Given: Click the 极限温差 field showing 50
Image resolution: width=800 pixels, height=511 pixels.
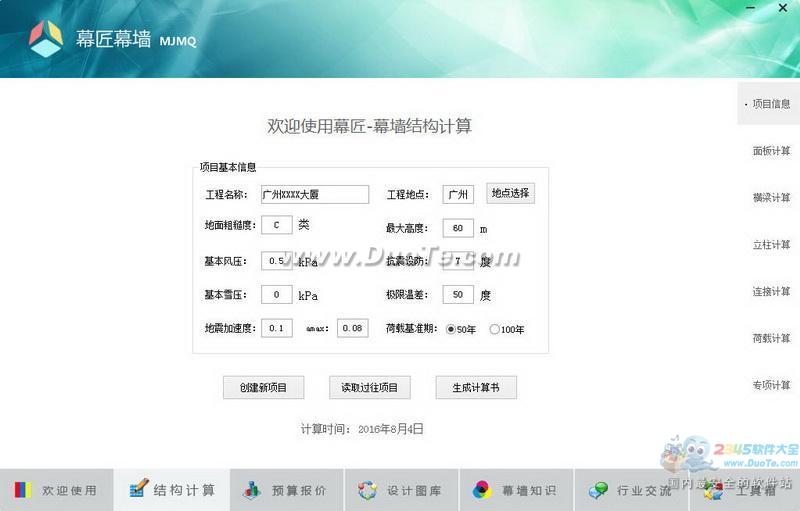Looking at the screenshot, I should (458, 294).
